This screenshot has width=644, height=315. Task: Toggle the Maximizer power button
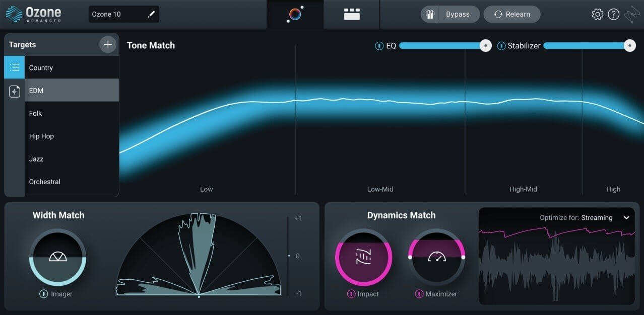(x=418, y=293)
